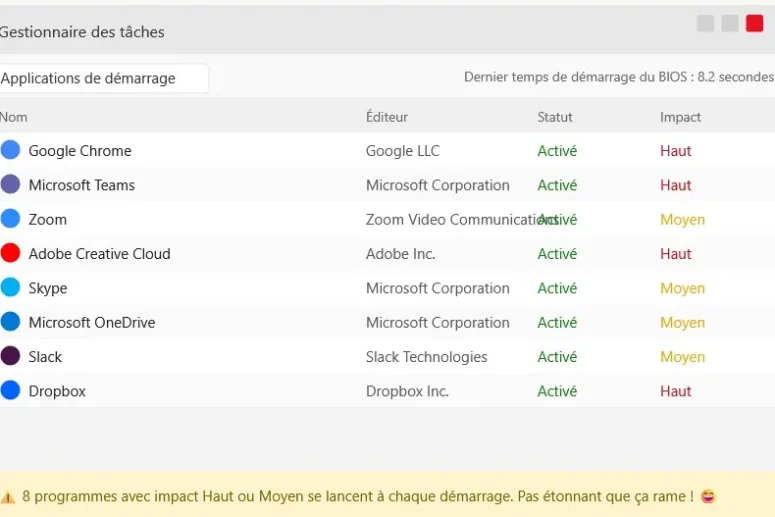Click the Slack Technologies publisher cell

(426, 357)
